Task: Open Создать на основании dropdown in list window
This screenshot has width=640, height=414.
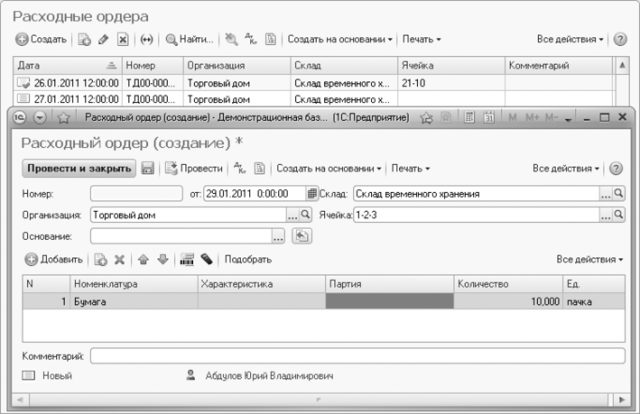Action: [x=340, y=39]
